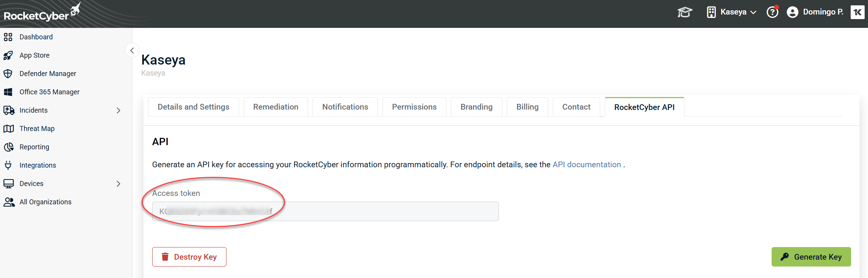Screen dimensions: 868x278
Task: Expand the Incidents submenu chevron
Action: (x=118, y=110)
